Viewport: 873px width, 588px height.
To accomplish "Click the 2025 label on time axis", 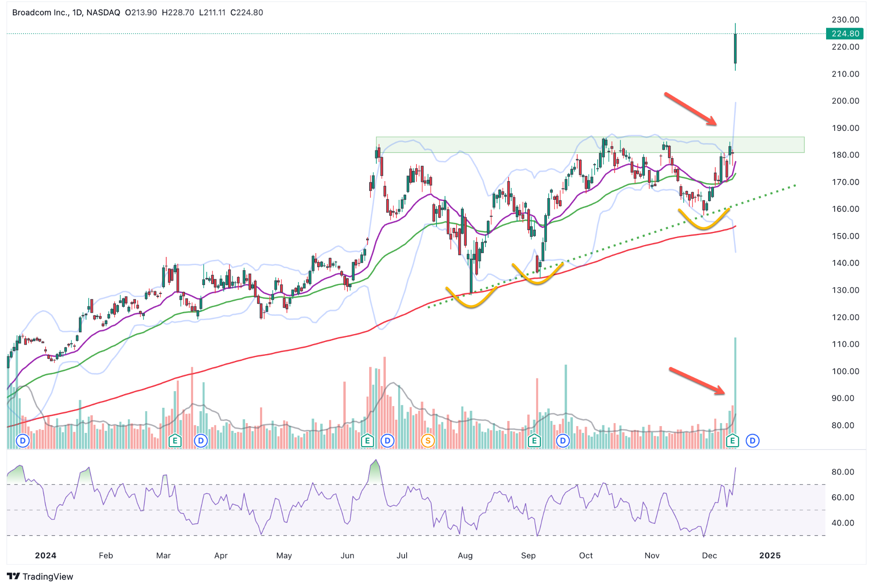I will [x=770, y=556].
